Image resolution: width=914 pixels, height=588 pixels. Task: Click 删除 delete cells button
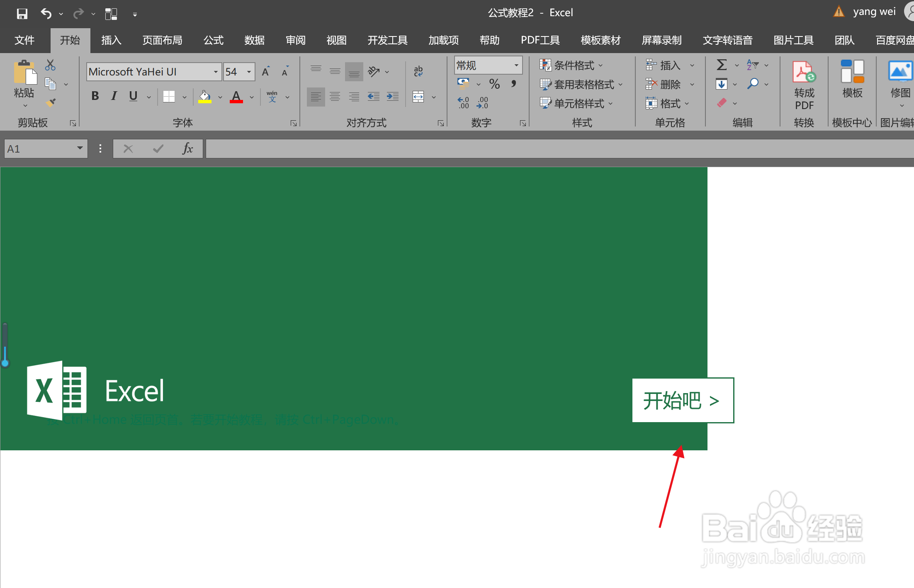pos(663,84)
